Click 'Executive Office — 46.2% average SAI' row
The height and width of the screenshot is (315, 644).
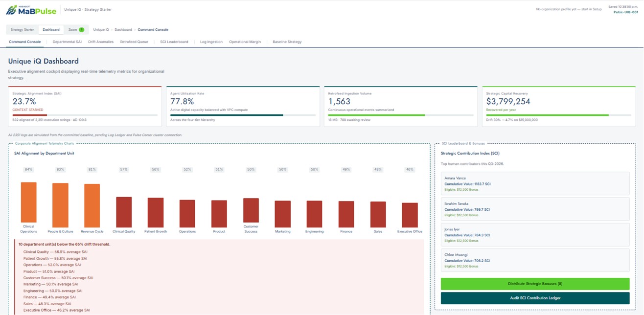(x=57, y=310)
